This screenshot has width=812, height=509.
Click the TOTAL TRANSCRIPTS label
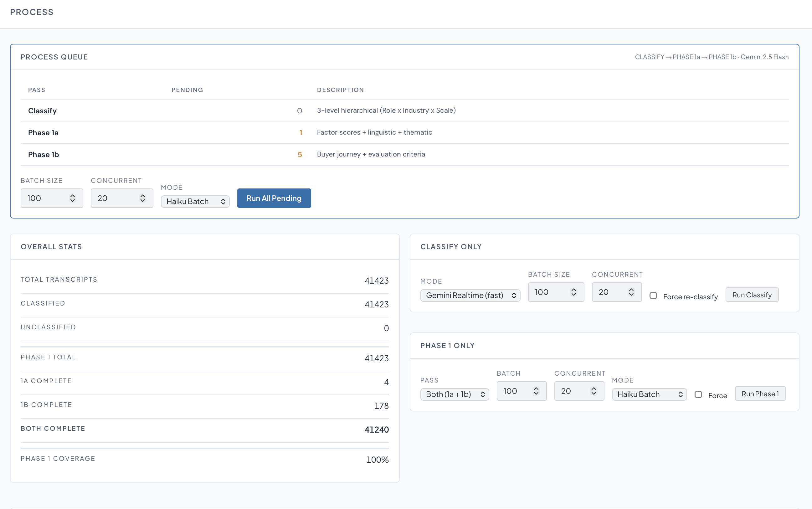(x=59, y=280)
